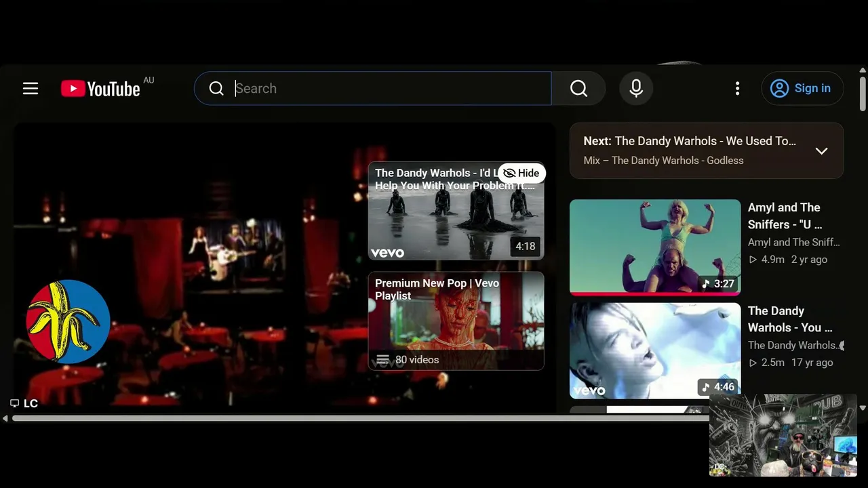Click the Sign in button
The width and height of the screenshot is (868, 488).
(x=802, y=89)
